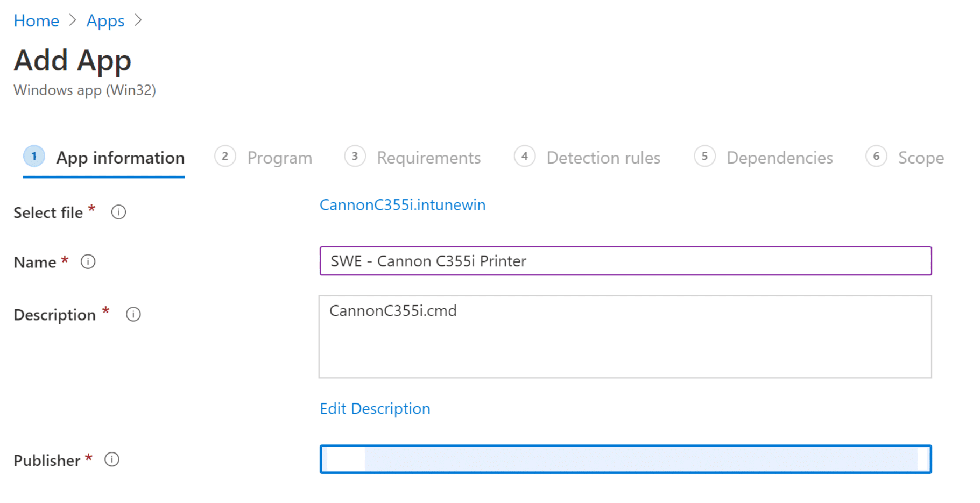Click the info icon next to Description
Screen dimensions: 980x503
click(x=133, y=314)
